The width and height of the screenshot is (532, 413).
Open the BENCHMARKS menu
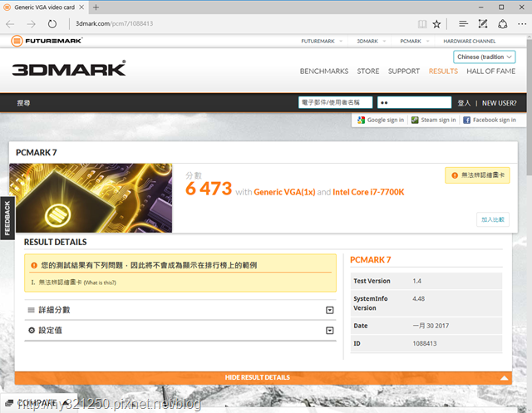[324, 71]
